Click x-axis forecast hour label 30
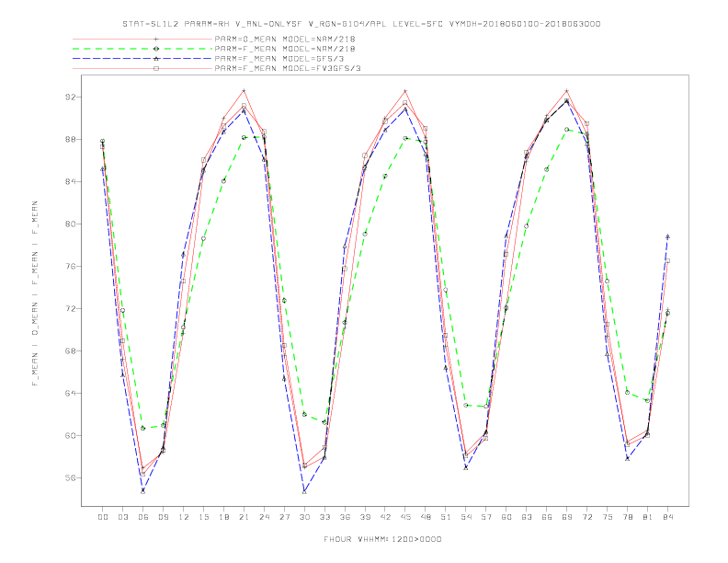Screen dimensions: 728x563 pyautogui.click(x=304, y=517)
